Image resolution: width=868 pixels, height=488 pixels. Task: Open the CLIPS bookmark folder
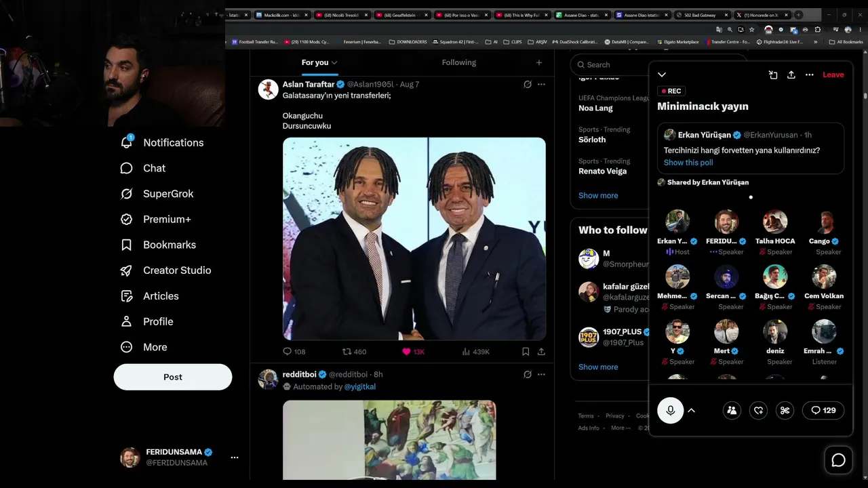(x=513, y=42)
